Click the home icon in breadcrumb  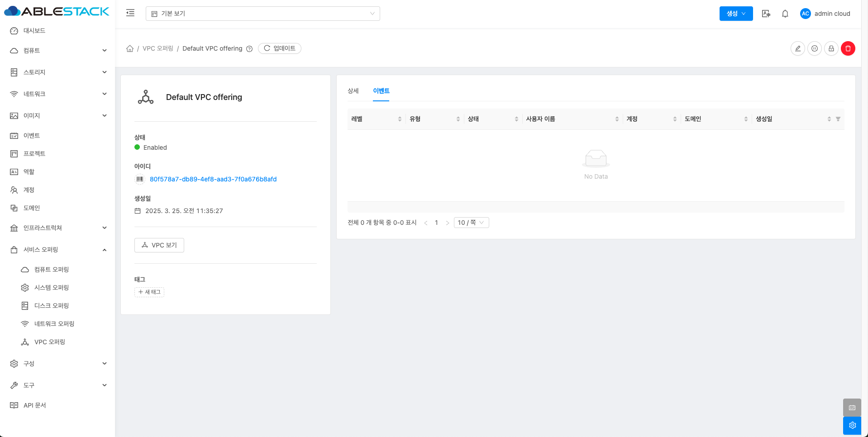(x=130, y=48)
